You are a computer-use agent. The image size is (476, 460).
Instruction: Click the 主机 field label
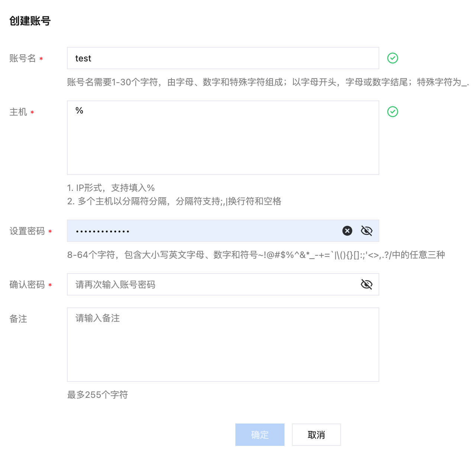(18, 112)
